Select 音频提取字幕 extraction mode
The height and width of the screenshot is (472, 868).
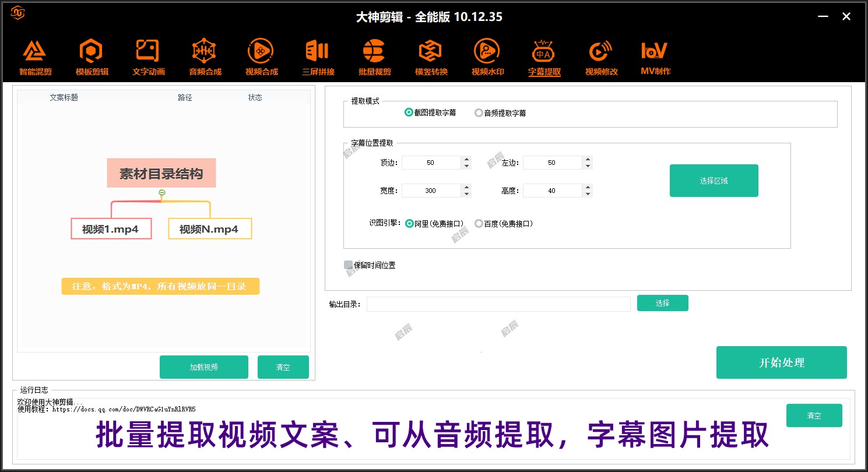click(500, 113)
